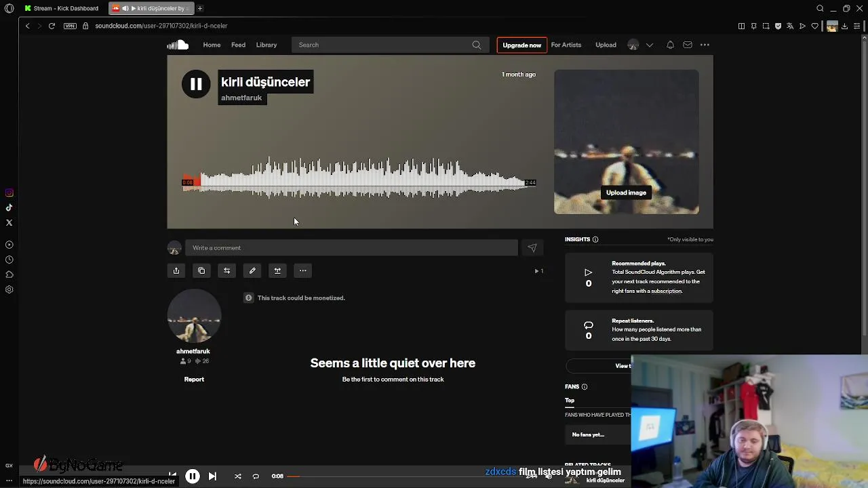Go back in the browser

(x=27, y=26)
